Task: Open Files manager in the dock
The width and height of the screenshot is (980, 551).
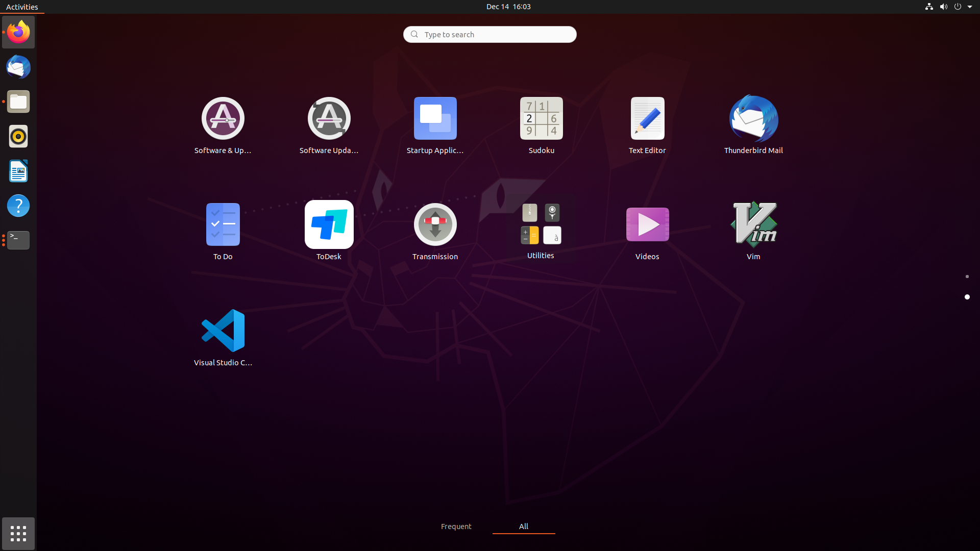Action: pyautogui.click(x=18, y=102)
